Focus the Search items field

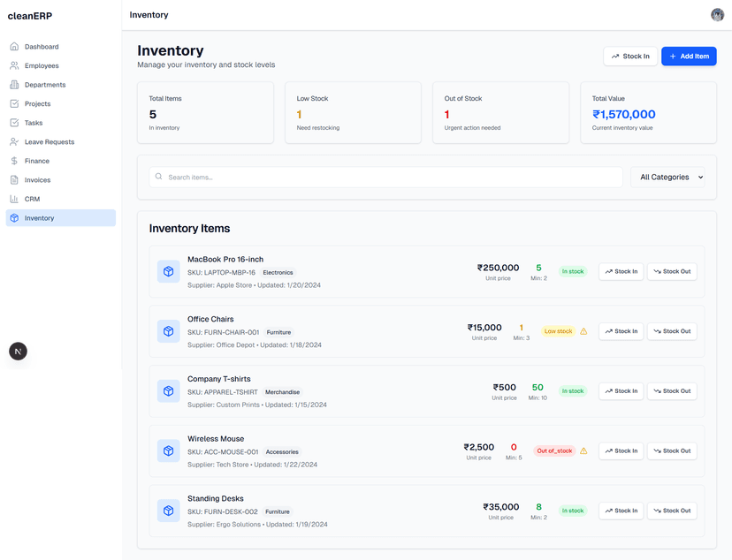point(385,178)
